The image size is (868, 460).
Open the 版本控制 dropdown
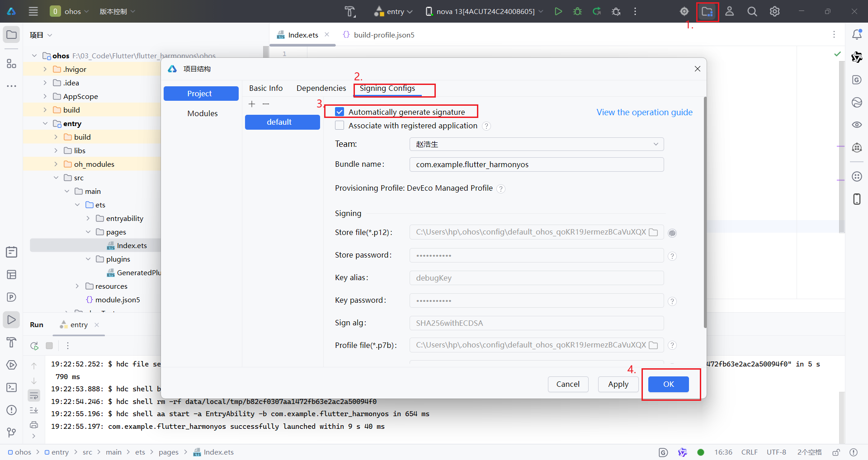(117, 11)
